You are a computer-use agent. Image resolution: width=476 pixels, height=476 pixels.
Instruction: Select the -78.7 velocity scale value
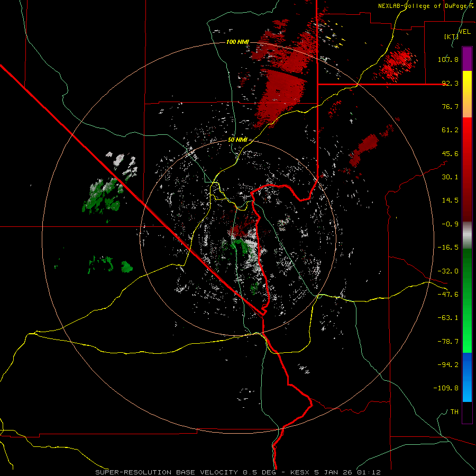pos(448,342)
